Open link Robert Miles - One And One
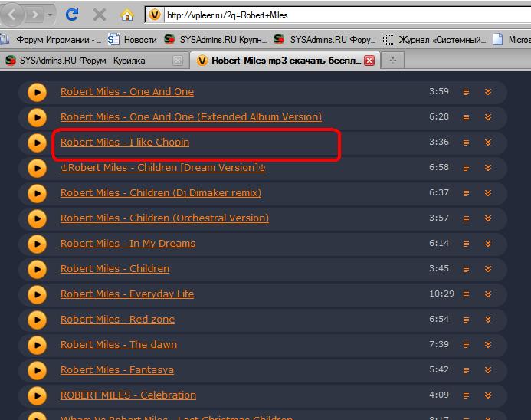This screenshot has height=420, width=531. pos(127,92)
